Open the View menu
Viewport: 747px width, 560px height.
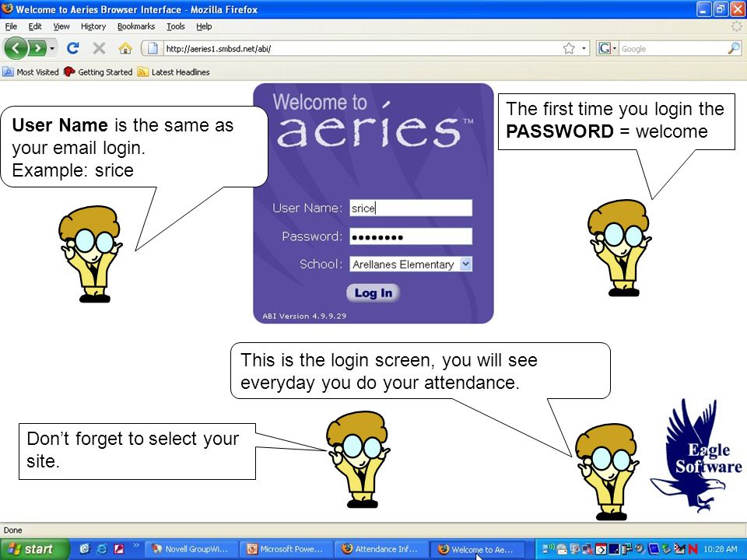click(61, 26)
